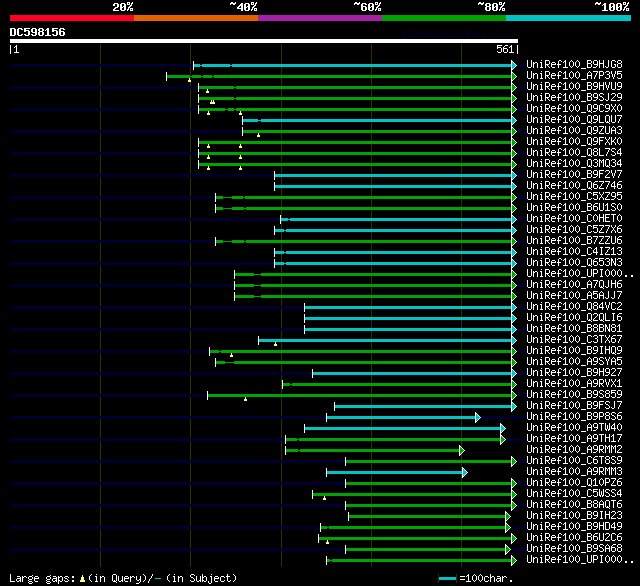Select the UniRef100_C6T8S9 label

pos(574,461)
